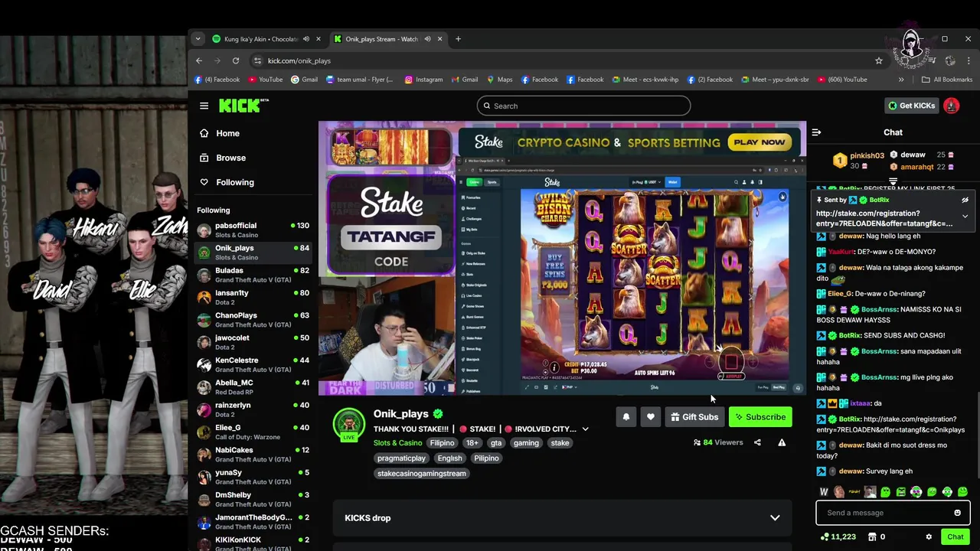Report the stream via warning icon
Image resolution: width=980 pixels, height=551 pixels.
coord(782,442)
